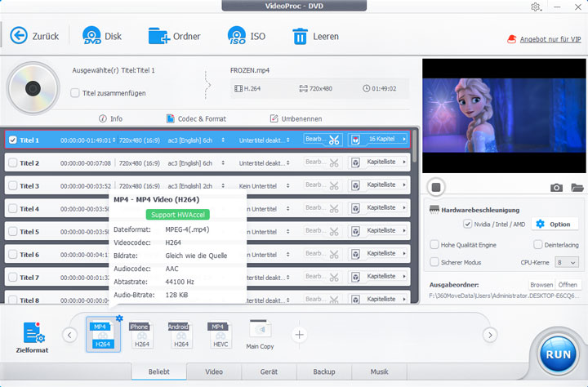This screenshot has height=387, width=588.
Task: Take a snapshot with camera icon
Action: click(556, 187)
